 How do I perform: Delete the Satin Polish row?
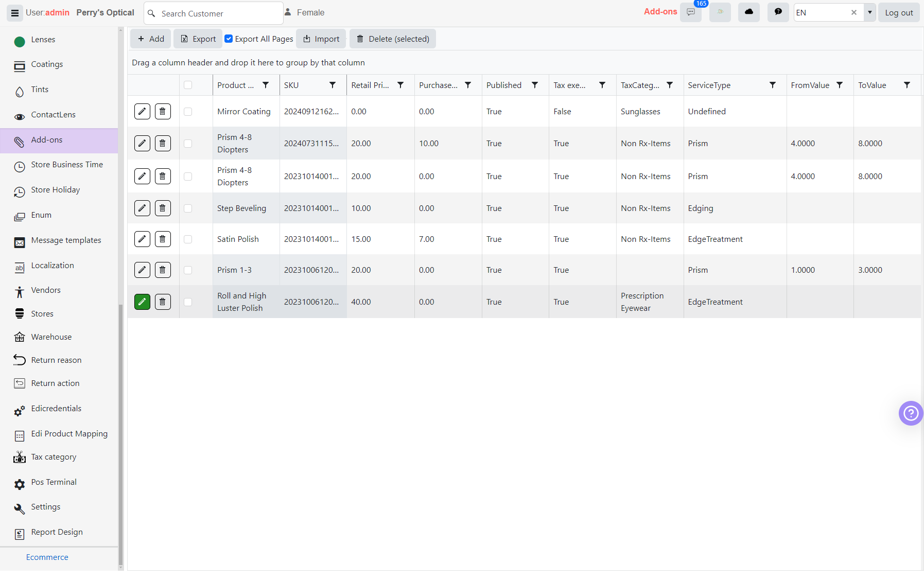pyautogui.click(x=163, y=239)
